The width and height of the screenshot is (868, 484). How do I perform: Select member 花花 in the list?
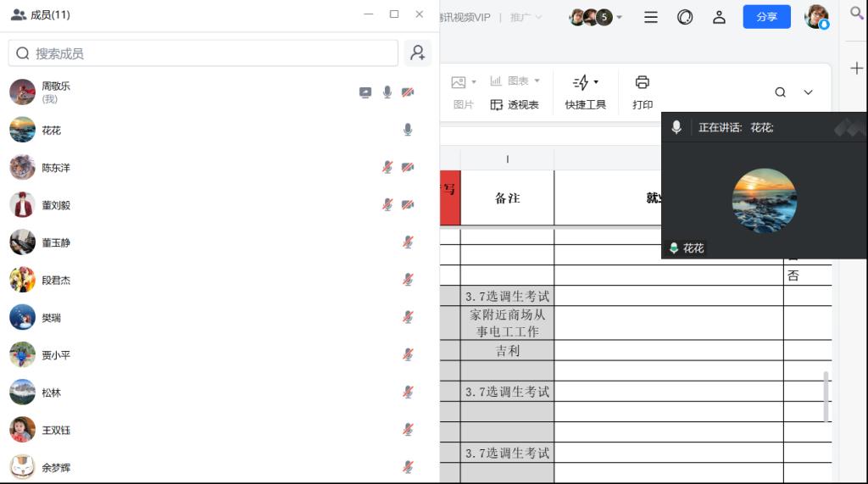[52, 131]
